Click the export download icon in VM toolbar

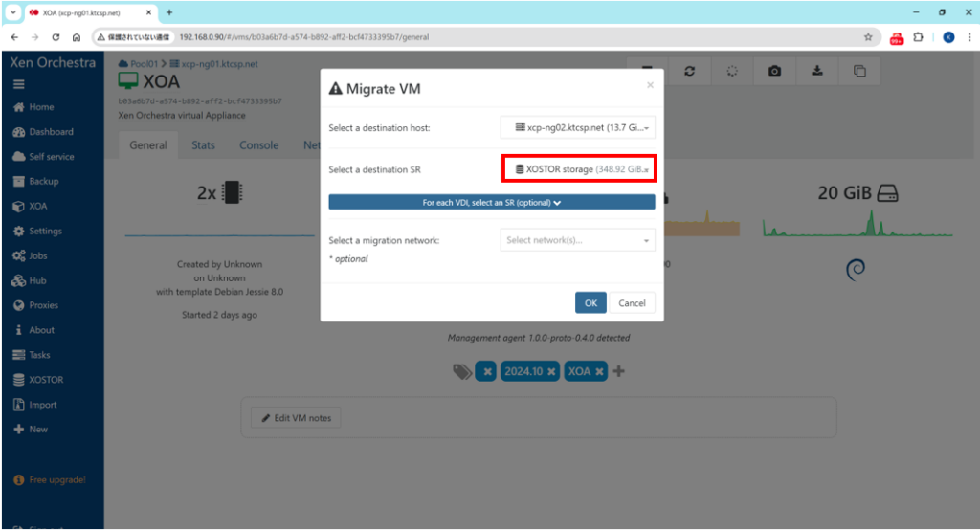click(817, 72)
